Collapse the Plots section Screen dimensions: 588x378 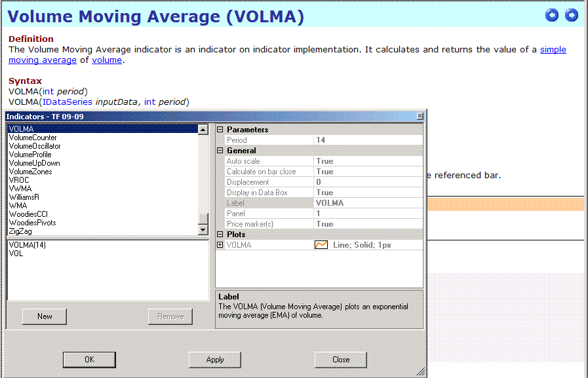pyautogui.click(x=220, y=235)
